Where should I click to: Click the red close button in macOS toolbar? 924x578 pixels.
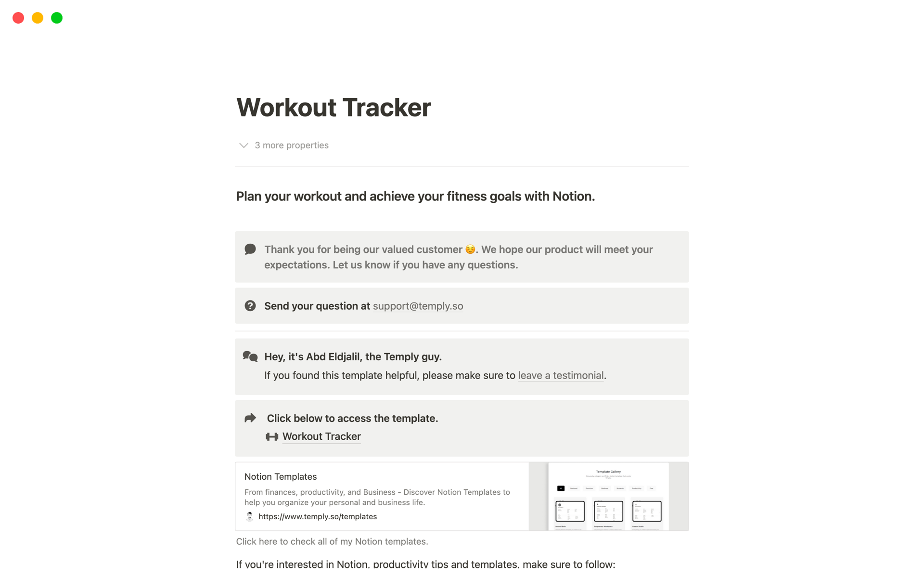point(18,17)
